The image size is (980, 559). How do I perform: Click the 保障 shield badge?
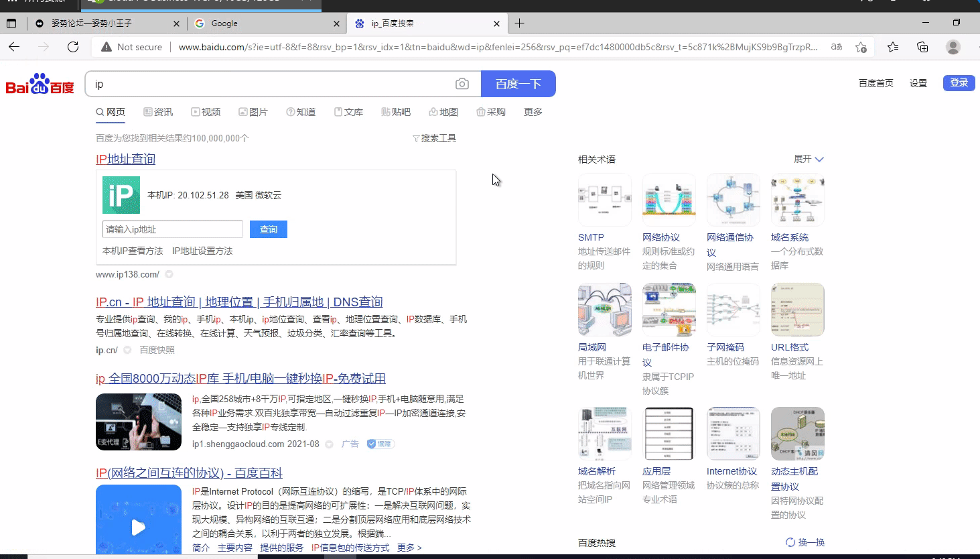pyautogui.click(x=380, y=444)
